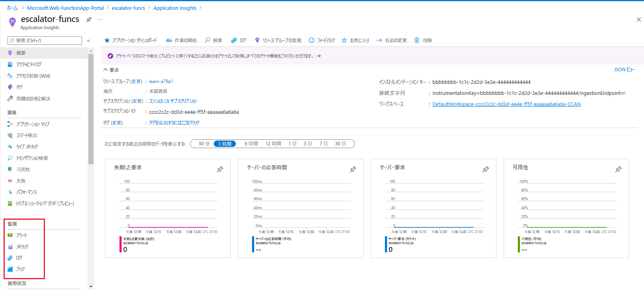
Task: Select the 12 時間 time range
Action: (x=273, y=144)
